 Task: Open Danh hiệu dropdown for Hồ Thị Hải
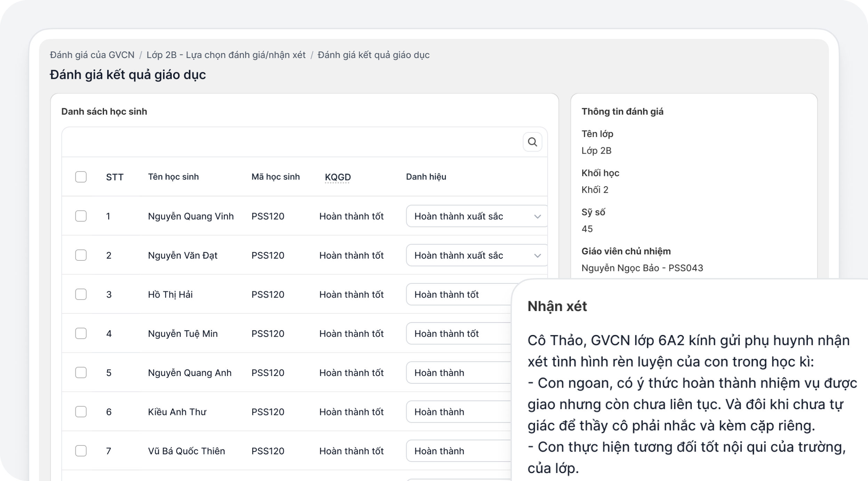tap(459, 294)
